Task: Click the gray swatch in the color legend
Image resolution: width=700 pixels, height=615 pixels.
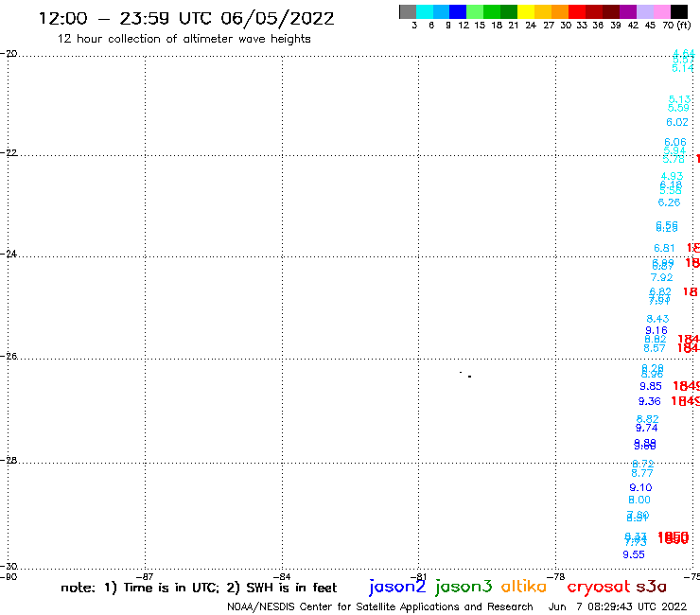Action: point(408,11)
